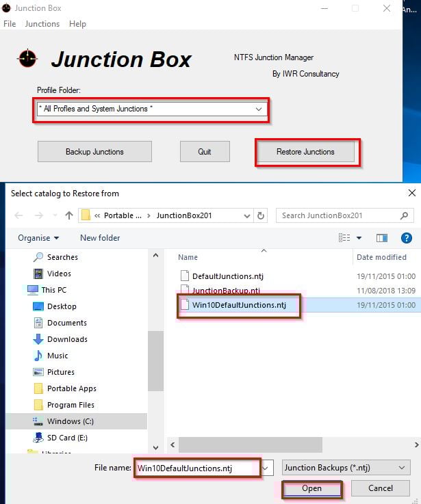Click the file list horizontal scrollbar thumb

[251, 445]
